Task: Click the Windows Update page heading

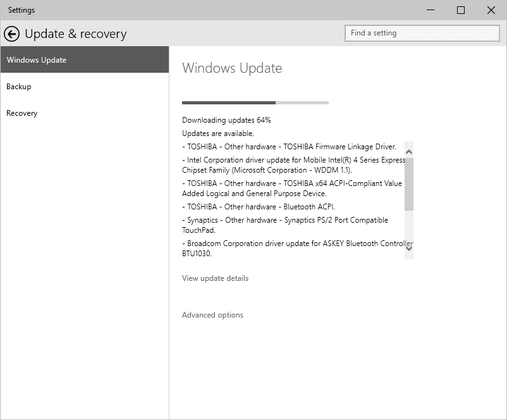Action: click(232, 68)
